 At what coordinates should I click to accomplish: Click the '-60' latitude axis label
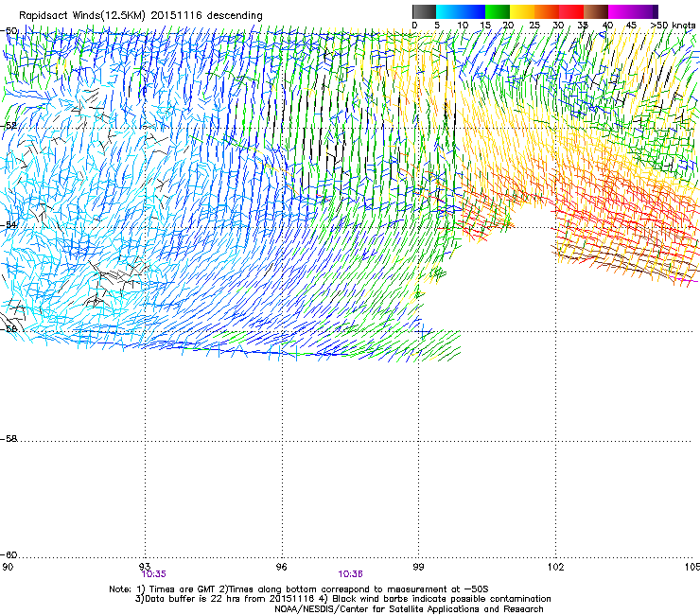9,554
